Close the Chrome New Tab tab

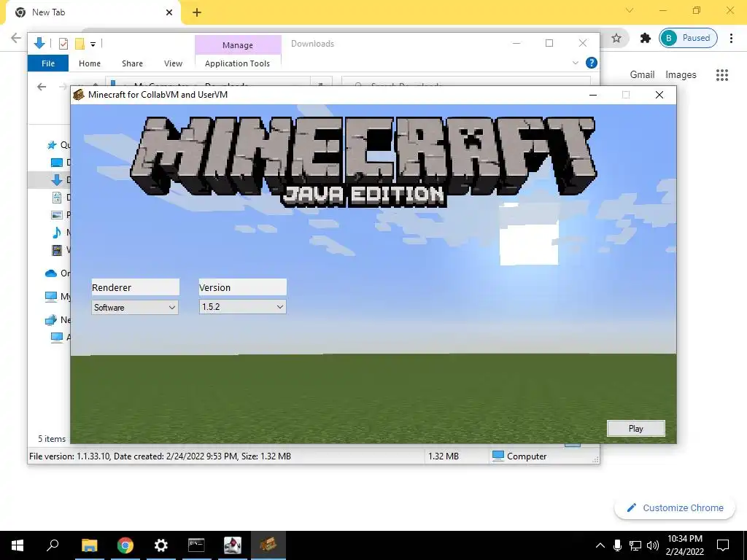pyautogui.click(x=169, y=12)
